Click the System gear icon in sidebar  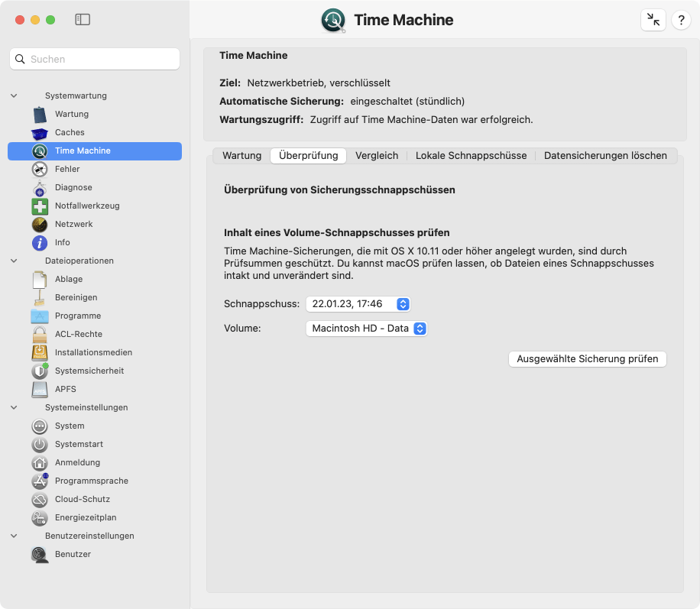click(x=40, y=426)
